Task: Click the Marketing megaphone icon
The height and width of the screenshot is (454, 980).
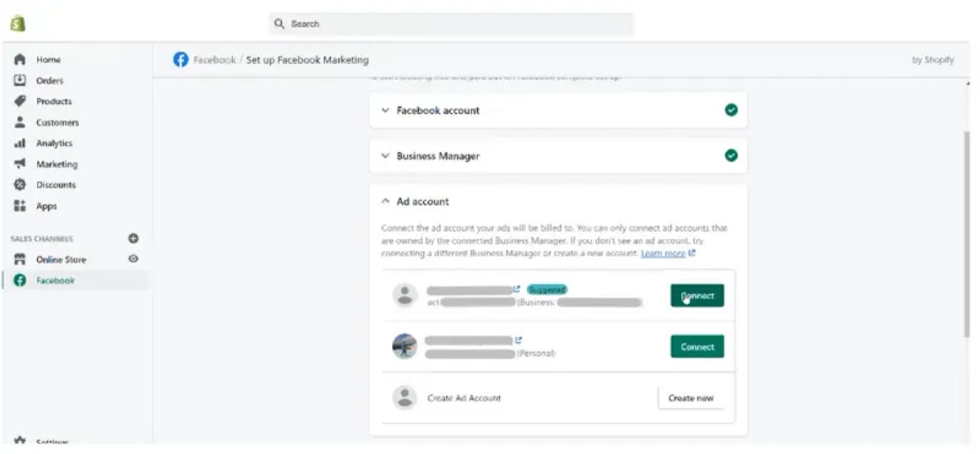Action: pos(20,164)
